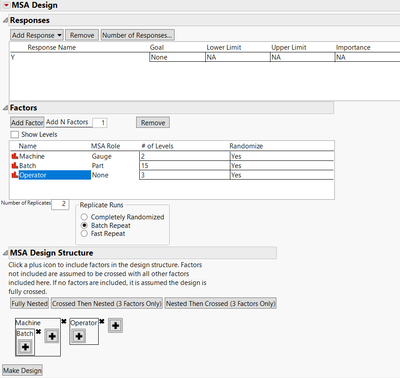Click the plus icon inside the Operator box
This screenshot has width=400, height=378.
[79, 336]
